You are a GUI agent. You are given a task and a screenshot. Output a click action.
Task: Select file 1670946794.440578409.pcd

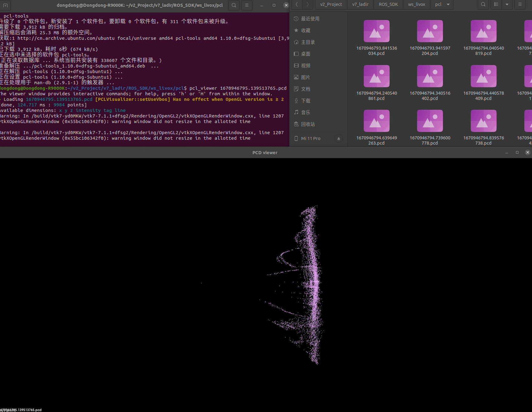(484, 82)
